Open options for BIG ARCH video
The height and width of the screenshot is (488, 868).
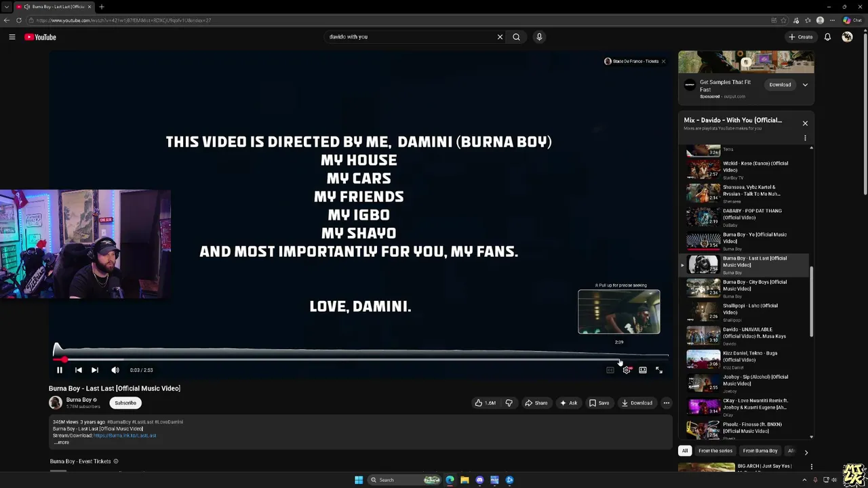pos(811,466)
